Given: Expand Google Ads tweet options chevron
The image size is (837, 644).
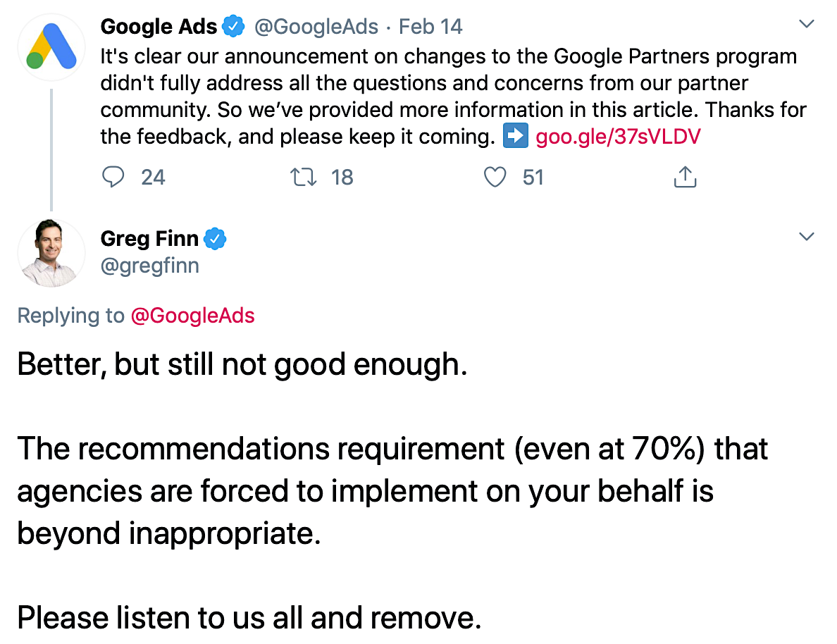Looking at the screenshot, I should [806, 23].
